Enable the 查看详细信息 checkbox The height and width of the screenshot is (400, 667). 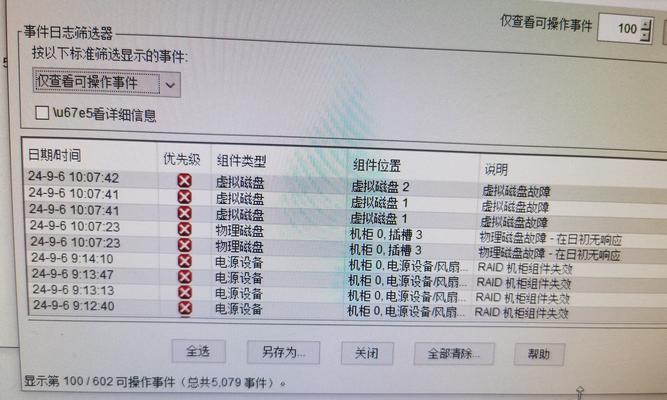pos(42,113)
